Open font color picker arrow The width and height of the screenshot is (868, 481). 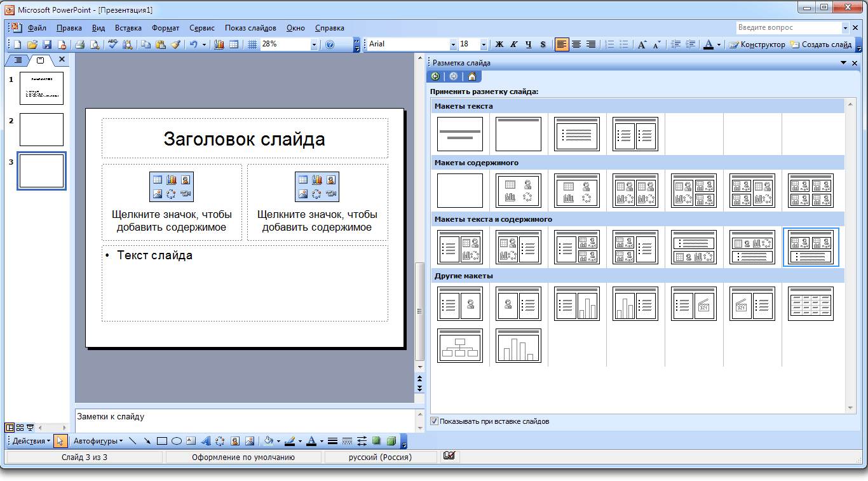click(719, 44)
